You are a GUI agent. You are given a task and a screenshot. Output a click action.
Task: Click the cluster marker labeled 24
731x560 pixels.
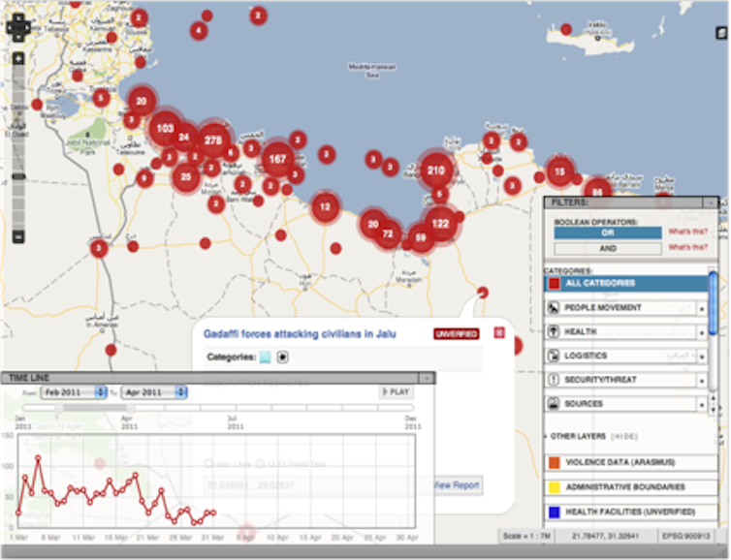pyautogui.click(x=183, y=137)
